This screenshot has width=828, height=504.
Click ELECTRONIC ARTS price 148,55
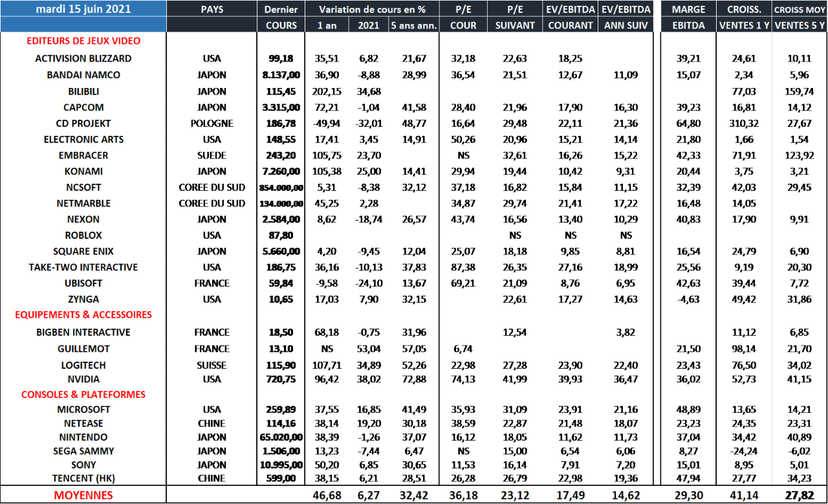point(281,140)
